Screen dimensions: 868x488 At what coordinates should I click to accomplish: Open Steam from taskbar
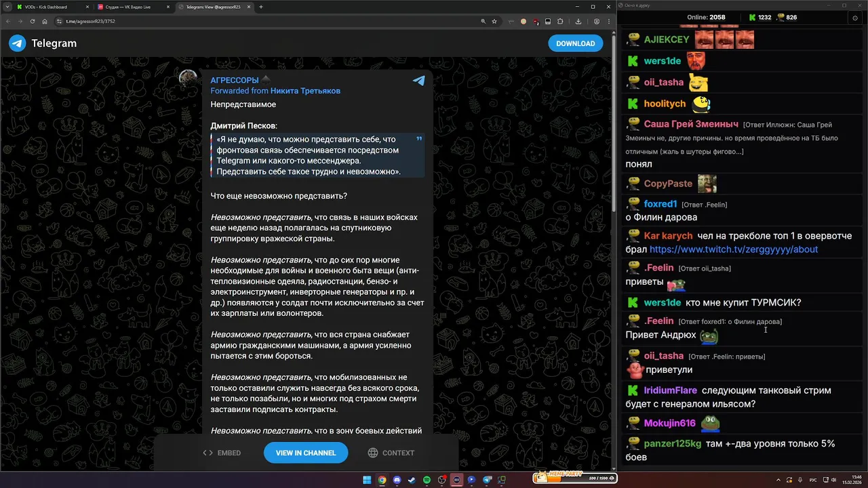[412, 480]
